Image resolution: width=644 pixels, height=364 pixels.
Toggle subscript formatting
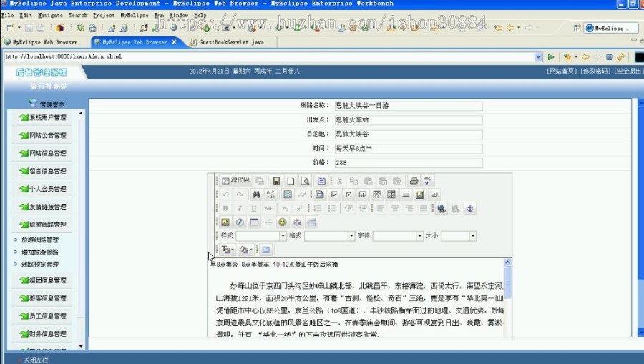(x=285, y=209)
